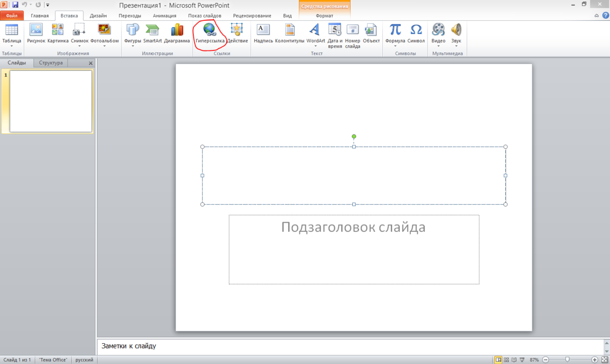Open the Файл menu button

point(12,16)
